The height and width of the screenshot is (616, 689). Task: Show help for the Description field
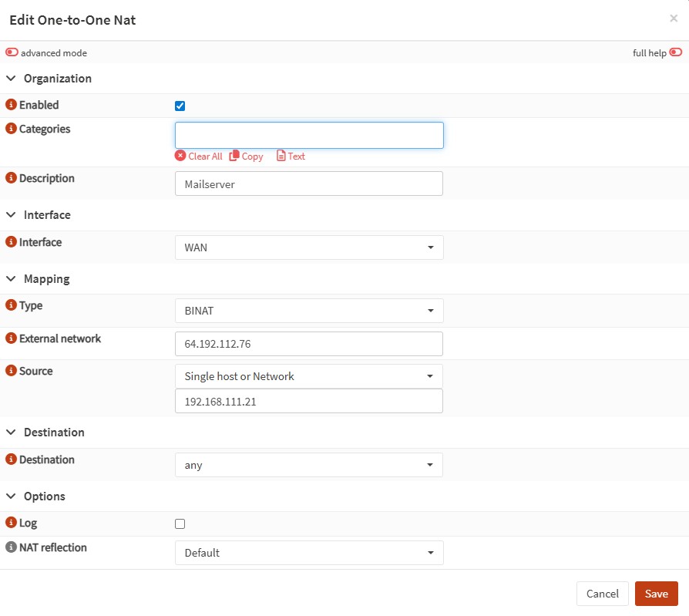pyautogui.click(x=11, y=178)
